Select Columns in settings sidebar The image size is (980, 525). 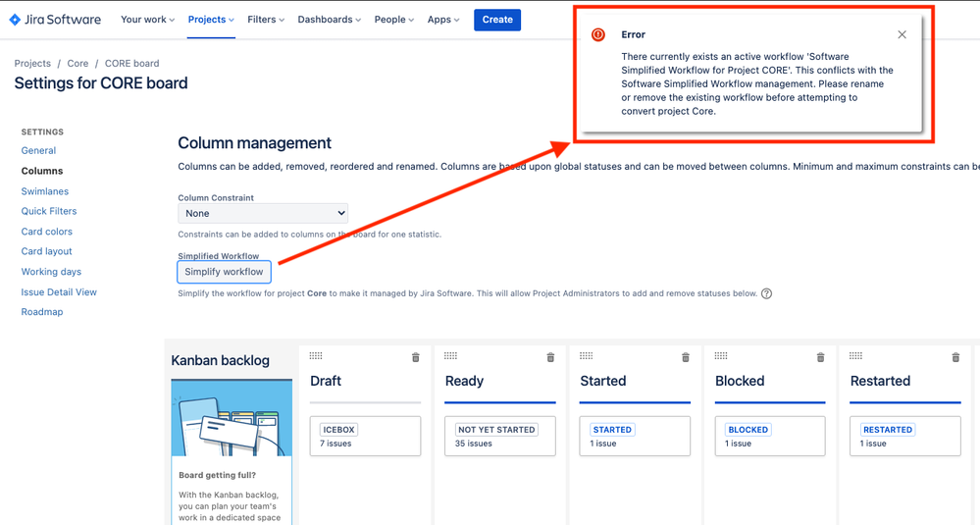pyautogui.click(x=42, y=171)
